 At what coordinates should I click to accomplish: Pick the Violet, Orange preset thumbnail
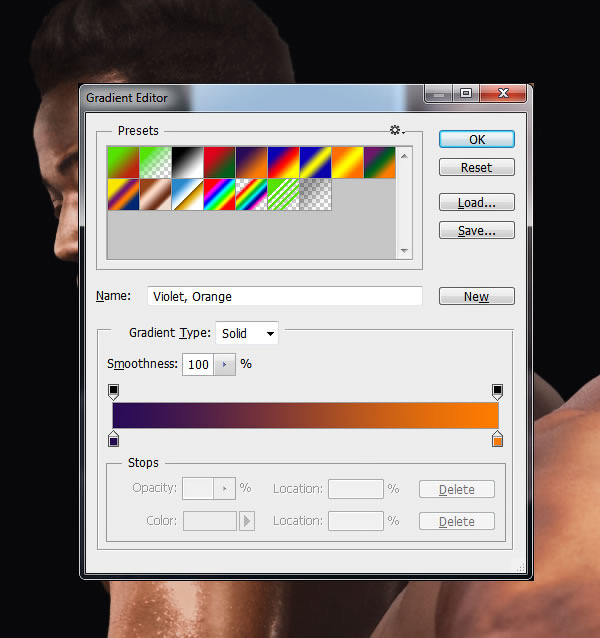[x=251, y=163]
